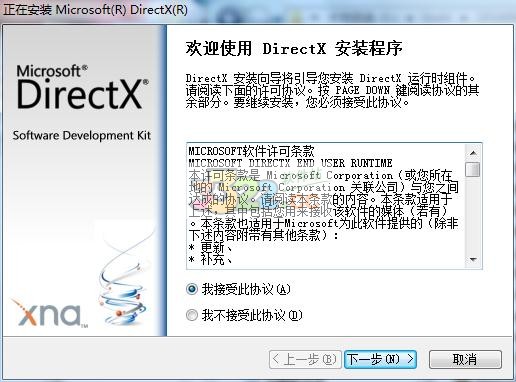Image resolution: width=516 pixels, height=382 pixels.
Task: Click 'Software Development Kit' text
Action: (x=82, y=136)
